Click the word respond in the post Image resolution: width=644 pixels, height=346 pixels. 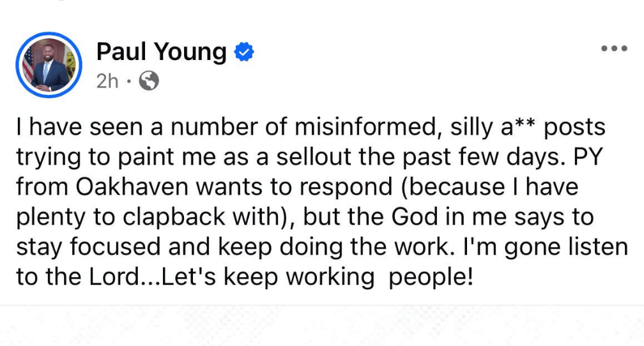[x=346, y=188]
